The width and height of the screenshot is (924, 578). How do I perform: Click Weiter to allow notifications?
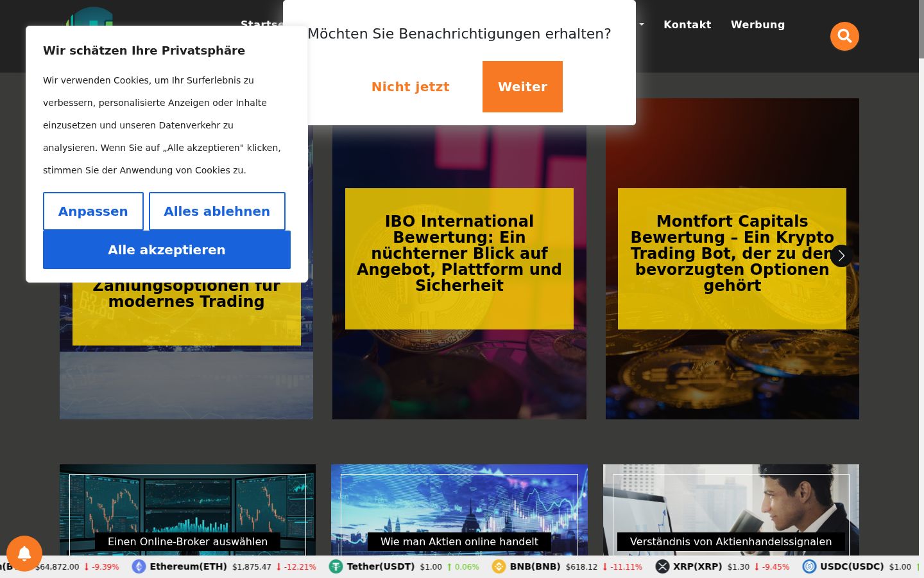pos(522,87)
